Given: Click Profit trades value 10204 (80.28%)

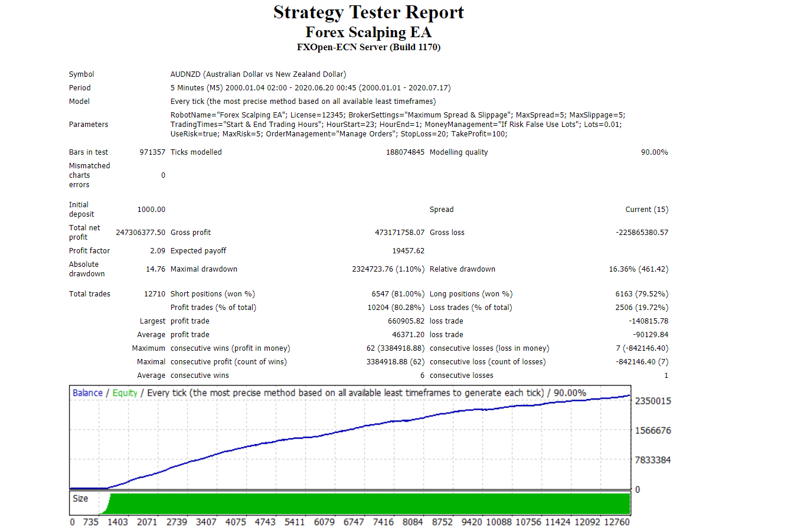Looking at the screenshot, I should 396,308.
